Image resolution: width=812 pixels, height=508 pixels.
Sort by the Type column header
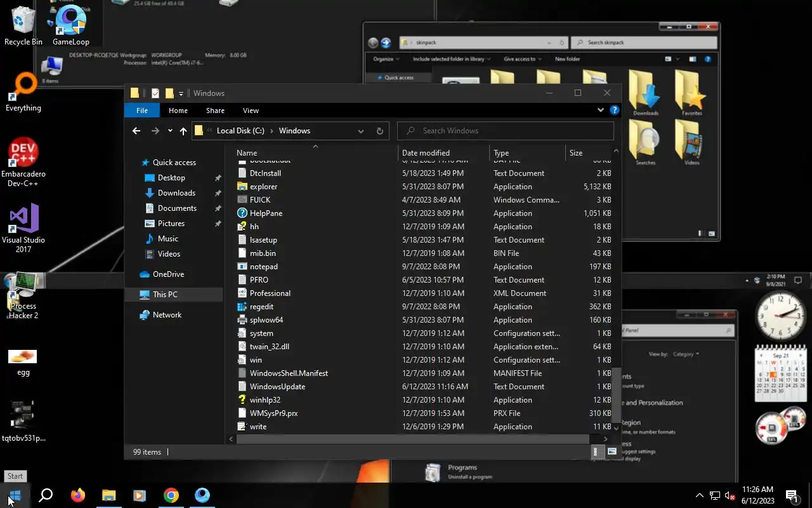pos(527,153)
